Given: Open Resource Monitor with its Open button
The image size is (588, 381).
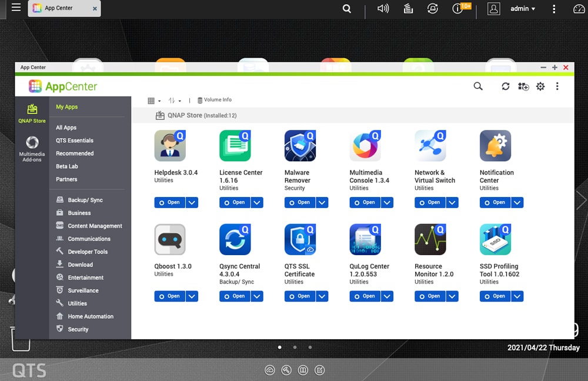Looking at the screenshot, I should [x=430, y=296].
